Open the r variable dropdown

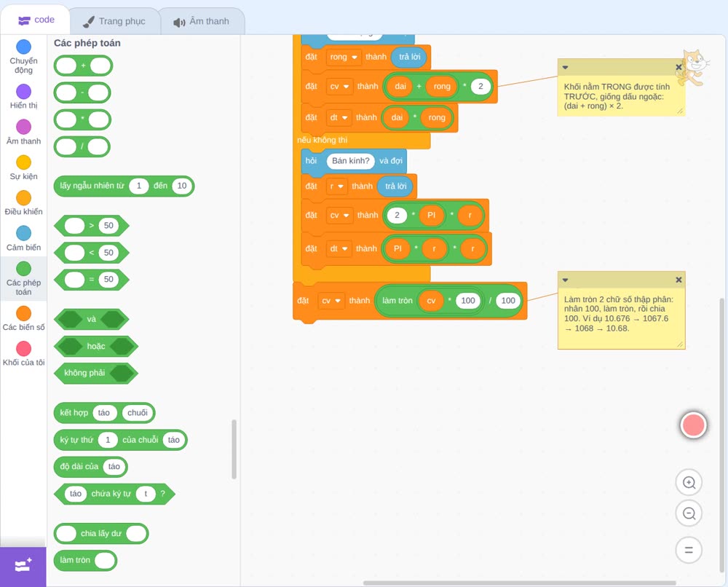[336, 186]
